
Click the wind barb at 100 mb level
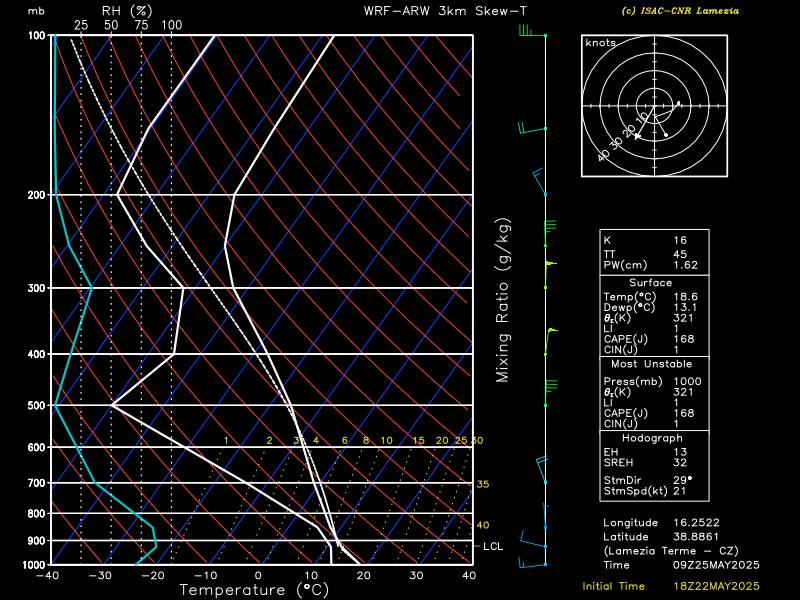coord(532,31)
